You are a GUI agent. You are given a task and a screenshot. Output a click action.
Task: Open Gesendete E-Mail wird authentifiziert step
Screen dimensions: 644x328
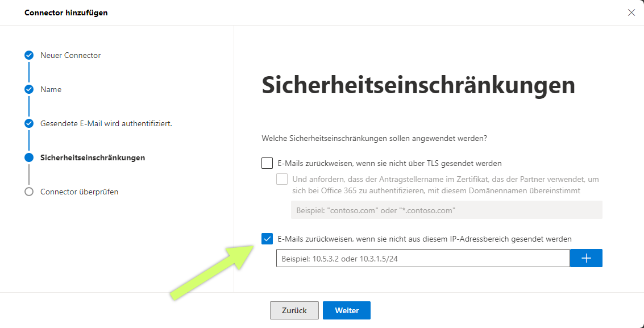106,123
